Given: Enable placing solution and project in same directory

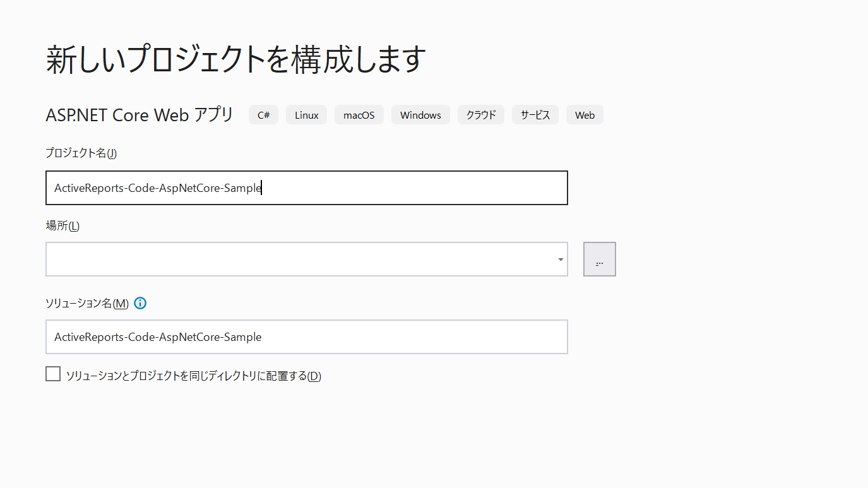Looking at the screenshot, I should point(53,374).
